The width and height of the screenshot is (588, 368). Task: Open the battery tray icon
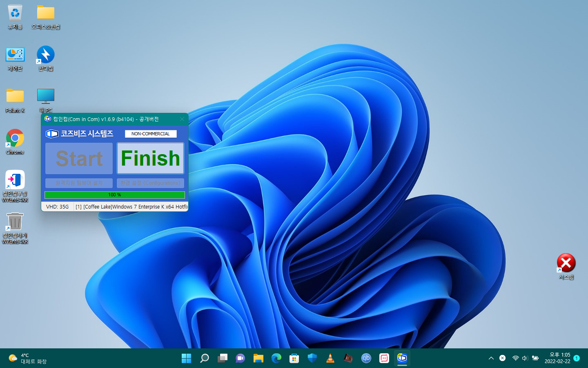[535, 358]
